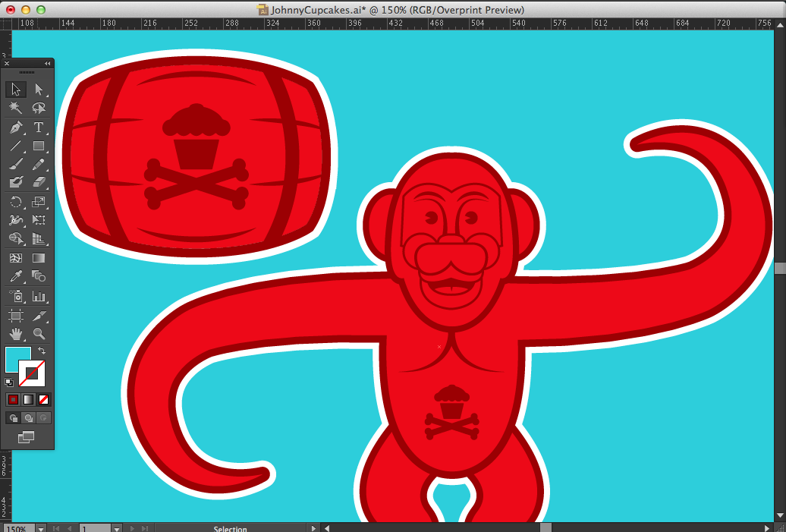Viewport: 786px width, 532px height.
Task: Select the Eraser tool
Action: pyautogui.click(x=39, y=182)
